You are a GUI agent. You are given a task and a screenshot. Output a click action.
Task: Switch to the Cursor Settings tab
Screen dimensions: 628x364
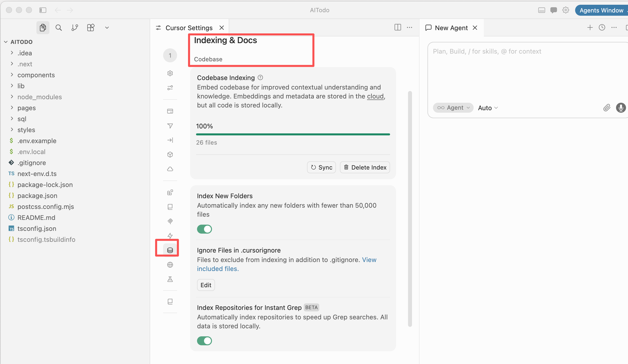[x=189, y=28]
